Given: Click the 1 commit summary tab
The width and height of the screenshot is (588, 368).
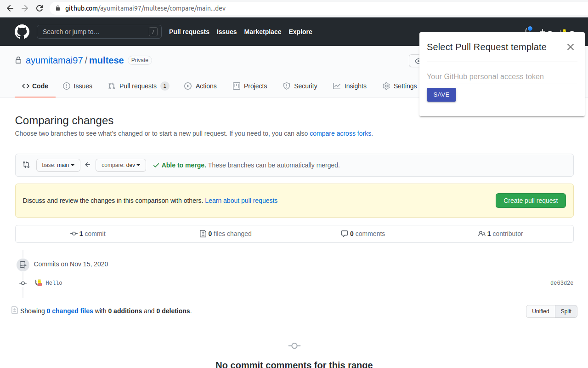Looking at the screenshot, I should click(88, 234).
